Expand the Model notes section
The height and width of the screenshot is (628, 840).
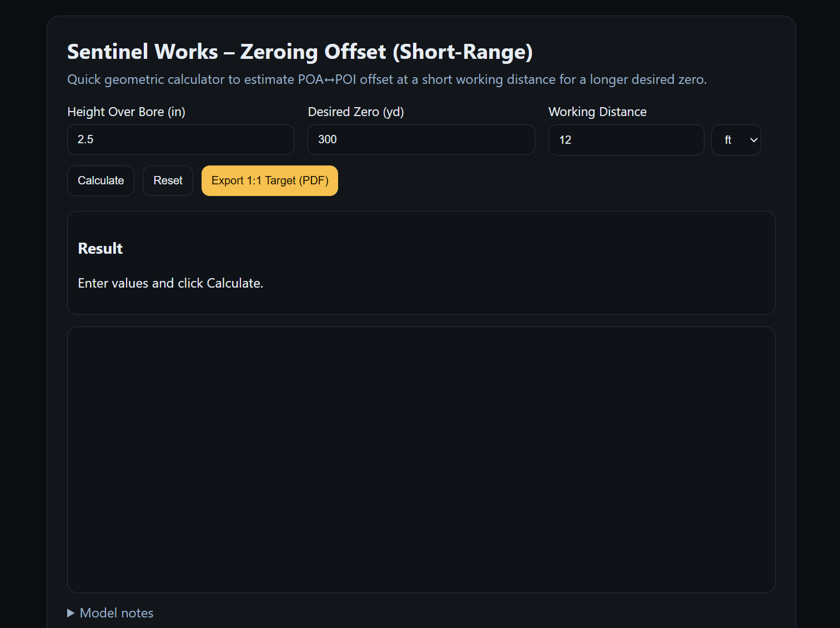pyautogui.click(x=110, y=613)
